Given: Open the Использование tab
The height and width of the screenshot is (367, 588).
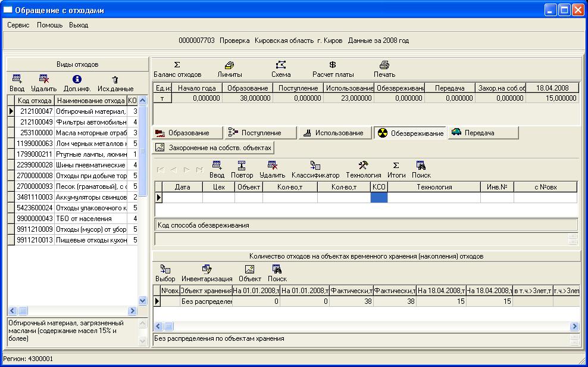Looking at the screenshot, I should [x=334, y=133].
